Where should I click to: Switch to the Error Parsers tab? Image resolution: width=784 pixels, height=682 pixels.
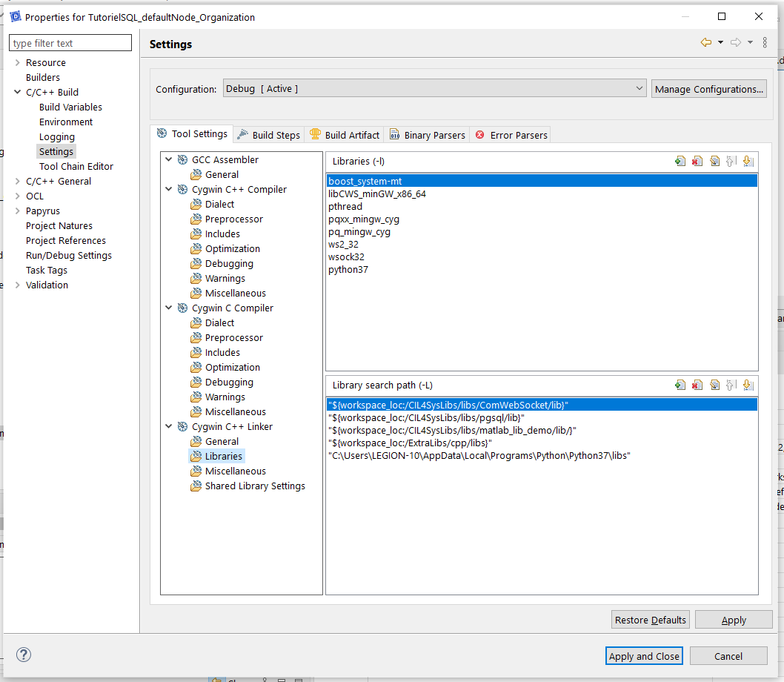(511, 135)
